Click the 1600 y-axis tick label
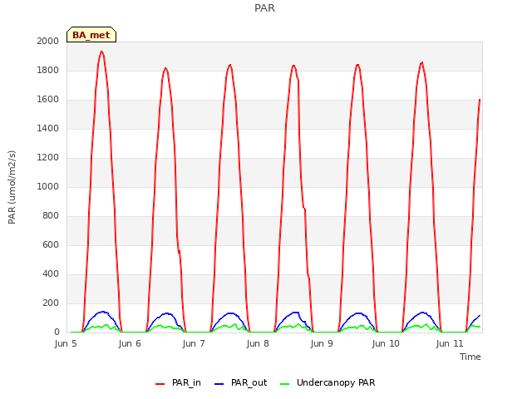 coord(48,100)
